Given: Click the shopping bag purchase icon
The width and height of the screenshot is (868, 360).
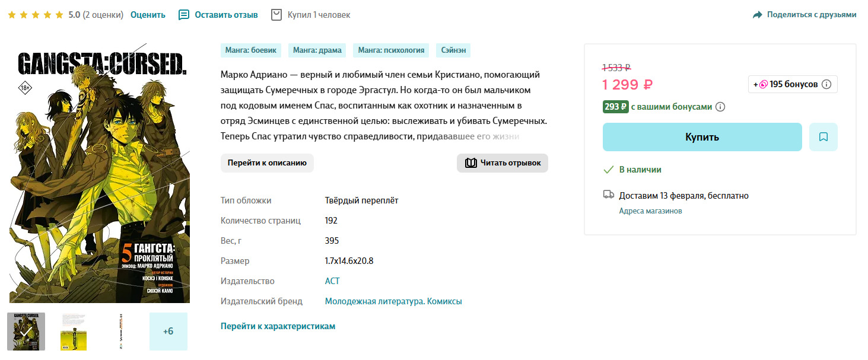Looking at the screenshot, I should pos(276,15).
